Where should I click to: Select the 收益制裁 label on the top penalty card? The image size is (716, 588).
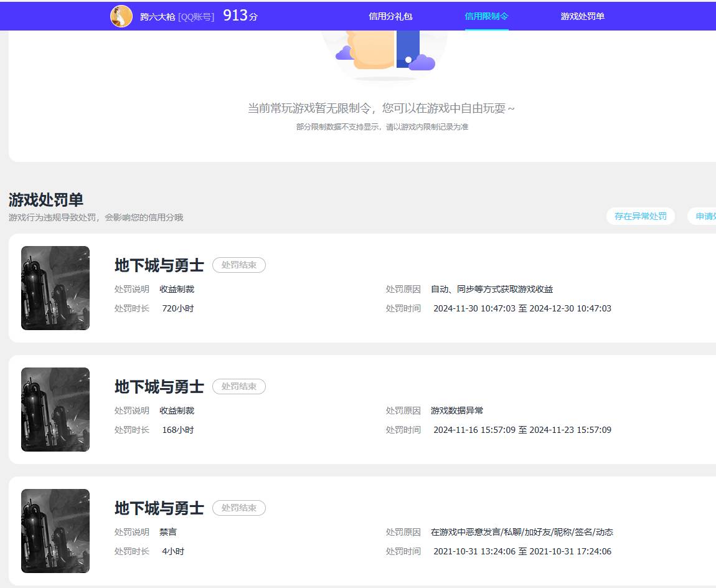(177, 289)
